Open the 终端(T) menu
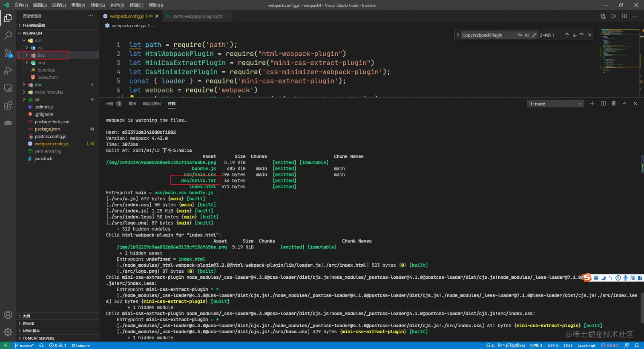The image size is (644, 349). point(136,5)
